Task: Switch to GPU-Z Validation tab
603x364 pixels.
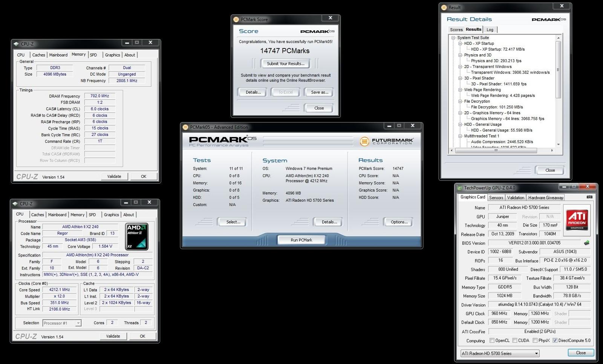Action: (x=516, y=198)
